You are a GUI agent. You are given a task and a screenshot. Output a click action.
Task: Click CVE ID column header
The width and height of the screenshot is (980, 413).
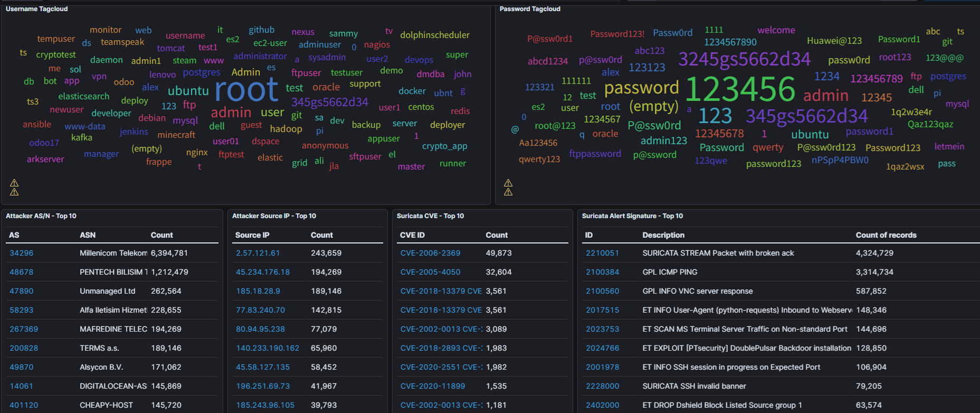412,235
